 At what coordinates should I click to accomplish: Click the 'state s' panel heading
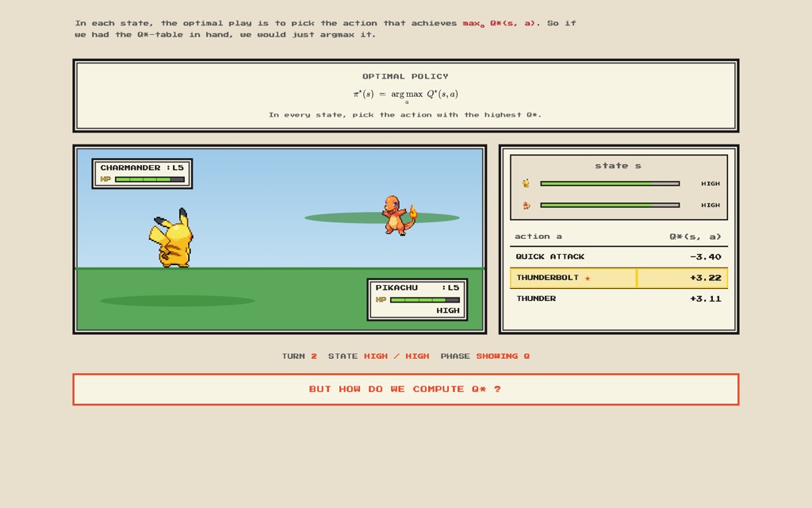coord(619,166)
